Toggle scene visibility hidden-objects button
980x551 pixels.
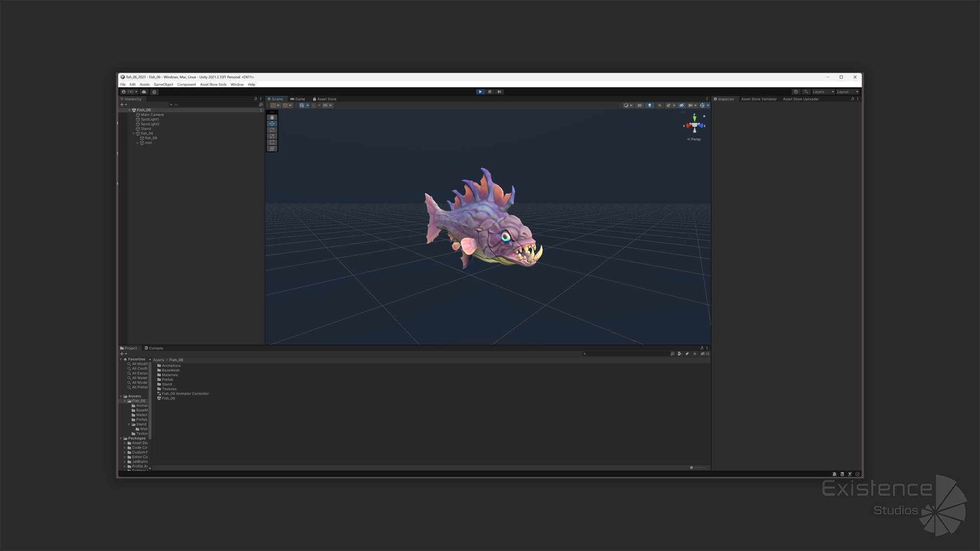[681, 106]
